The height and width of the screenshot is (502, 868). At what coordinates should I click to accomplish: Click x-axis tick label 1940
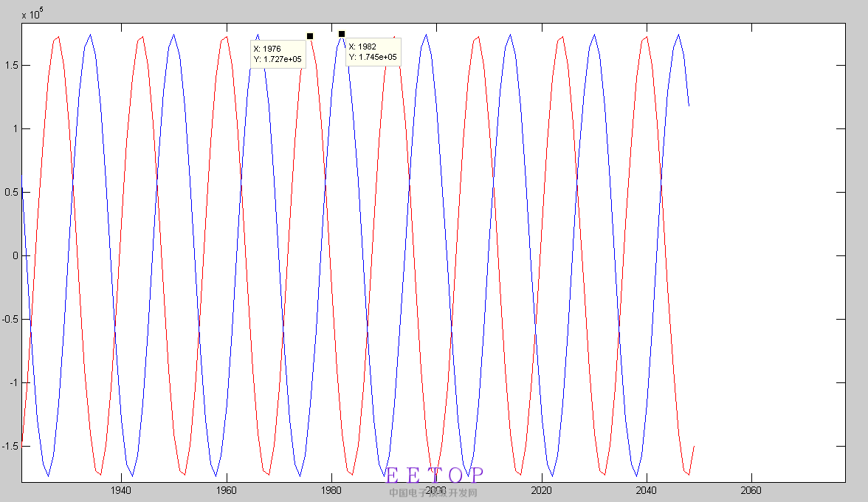point(121,490)
